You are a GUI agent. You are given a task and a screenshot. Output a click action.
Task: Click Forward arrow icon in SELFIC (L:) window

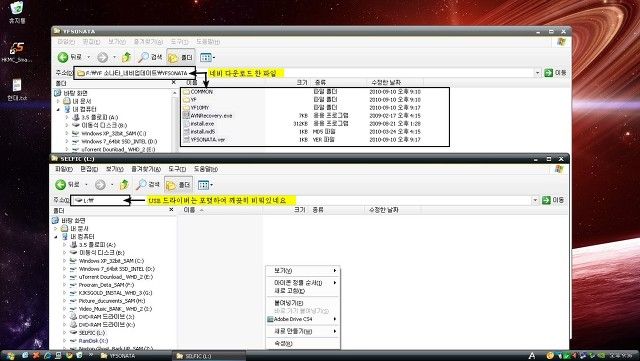tap(100, 185)
